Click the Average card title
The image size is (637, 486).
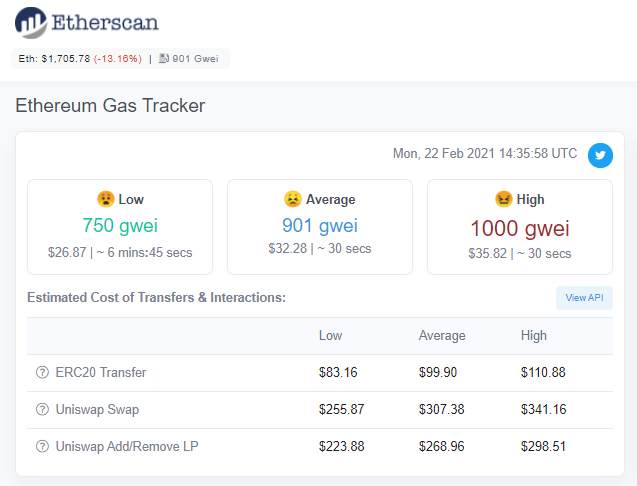330,200
